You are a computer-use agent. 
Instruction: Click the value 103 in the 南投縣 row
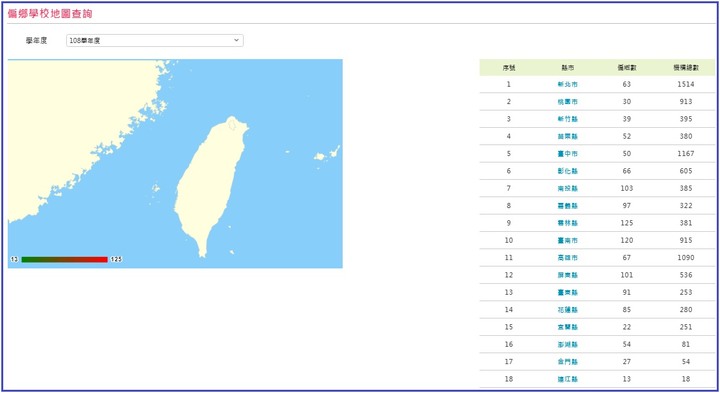[x=627, y=188]
